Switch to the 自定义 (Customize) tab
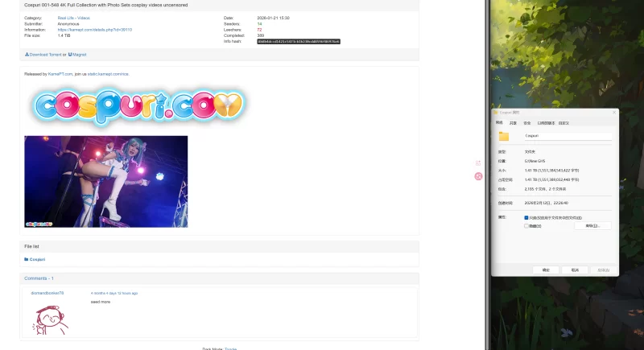This screenshot has width=644, height=350. pos(563,123)
